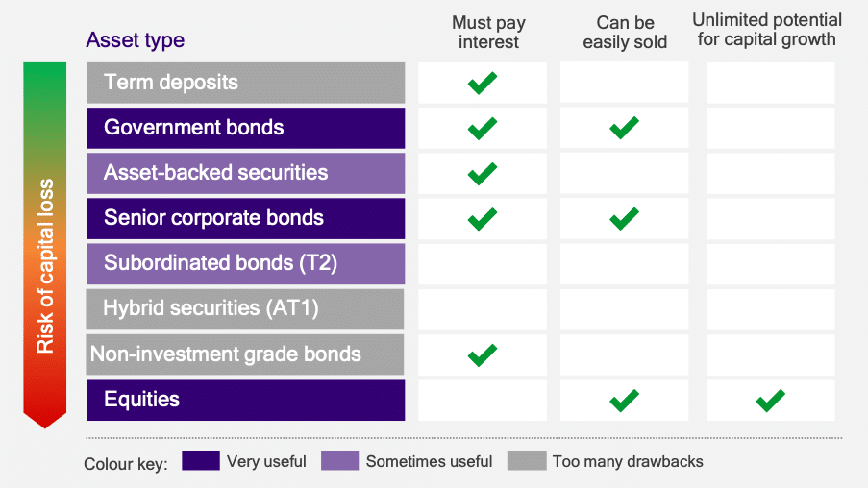Click the Very useful dark purple swatch
This screenshot has height=488, width=868.
pyautogui.click(x=200, y=461)
